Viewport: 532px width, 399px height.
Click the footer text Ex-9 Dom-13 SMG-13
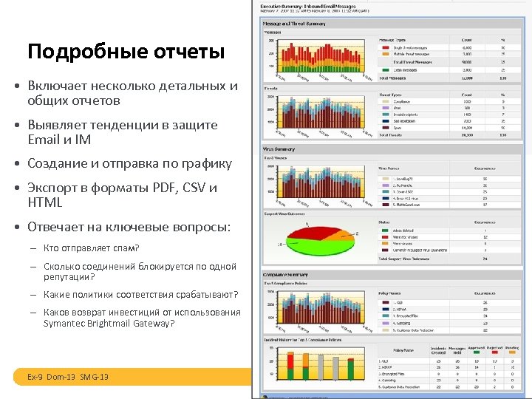click(x=68, y=377)
